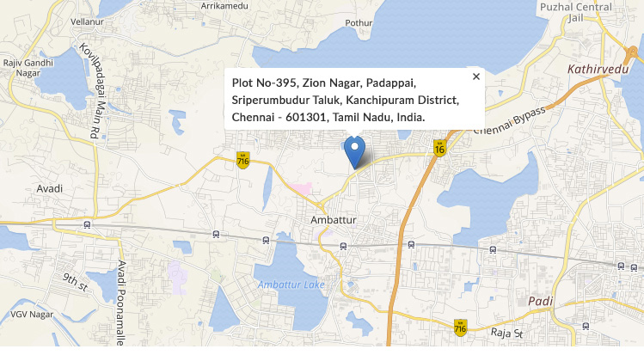The image size is (644, 355).
Task: Click the 716 shield west of the marker
Action: (242, 159)
